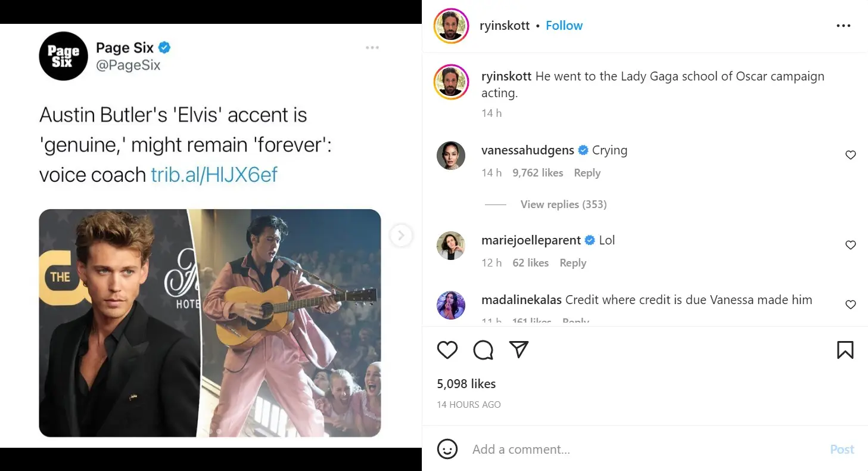Like mariejoelleparent's comment with the heart

click(850, 245)
